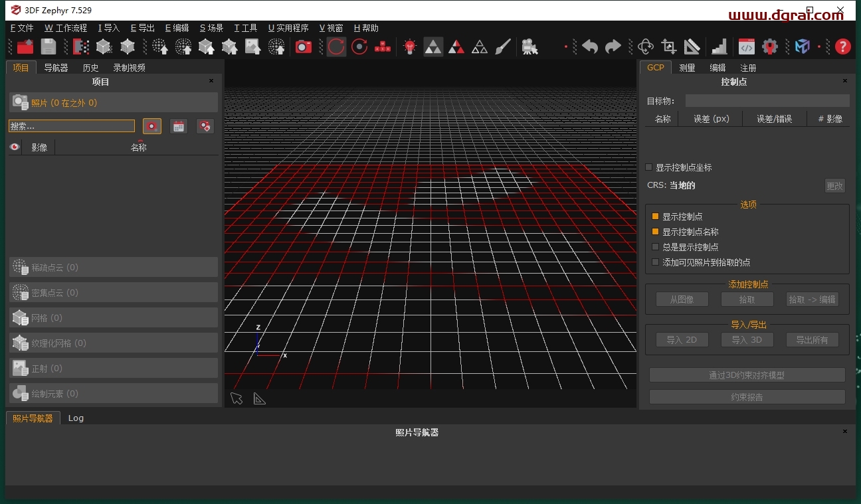Open the camera import tool on the toolbar
This screenshot has width=861, height=504.
[302, 46]
